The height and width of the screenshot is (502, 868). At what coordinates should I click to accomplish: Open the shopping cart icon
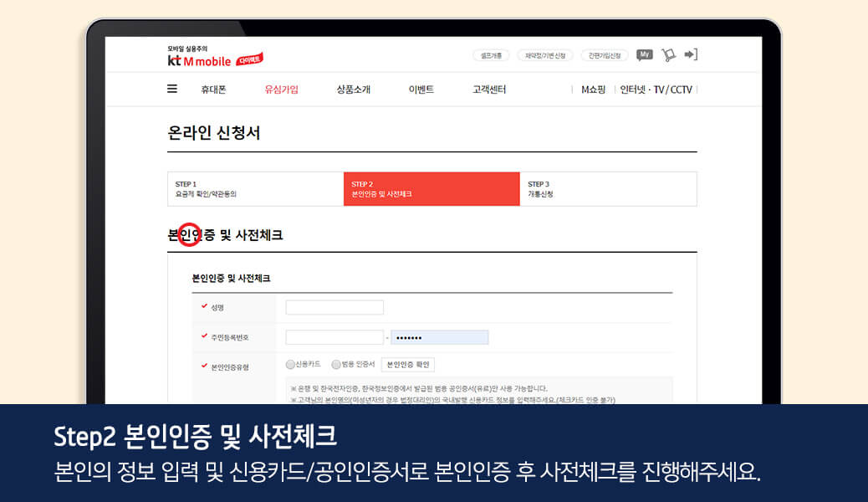pos(668,55)
